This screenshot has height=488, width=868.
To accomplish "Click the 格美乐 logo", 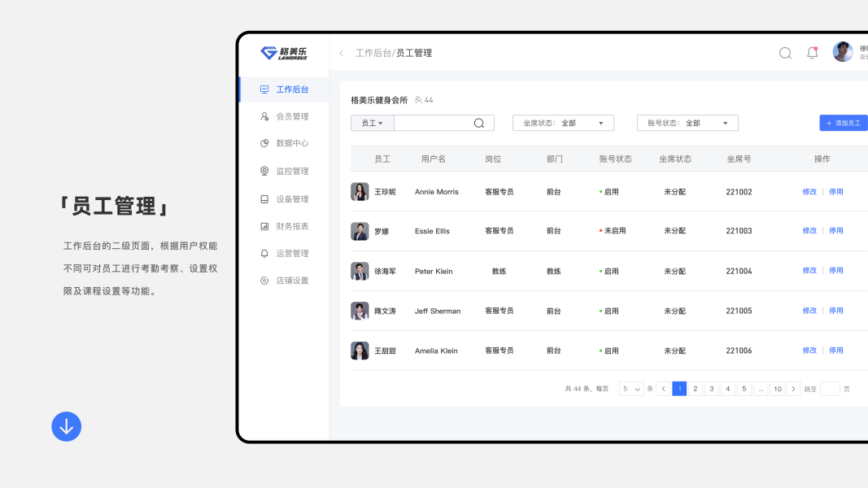I will (x=284, y=53).
